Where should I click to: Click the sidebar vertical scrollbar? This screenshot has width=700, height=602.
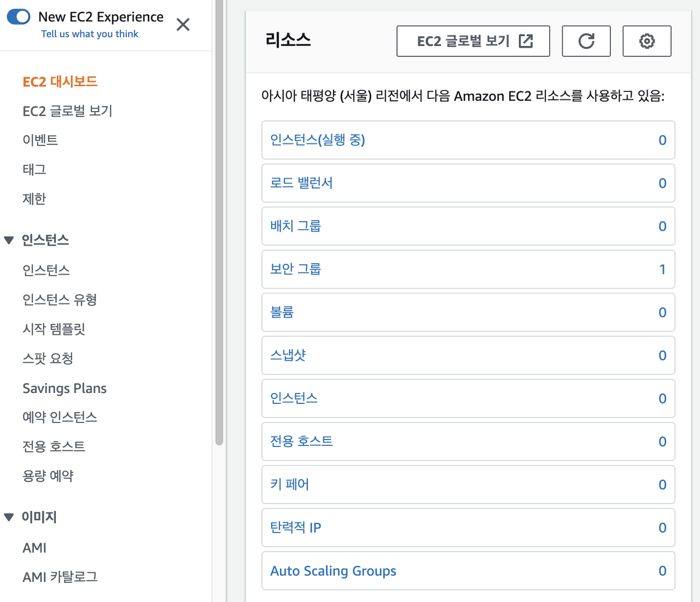(219, 223)
